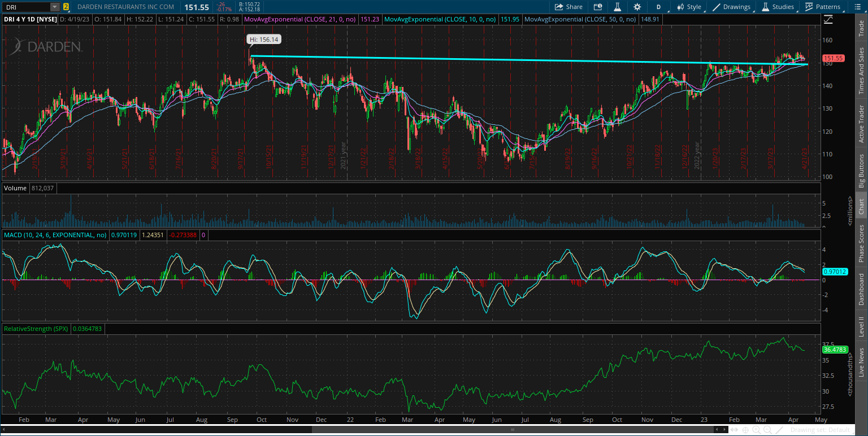Open the Level II side tab
Viewport: 868px width, 436px height.
[861, 327]
